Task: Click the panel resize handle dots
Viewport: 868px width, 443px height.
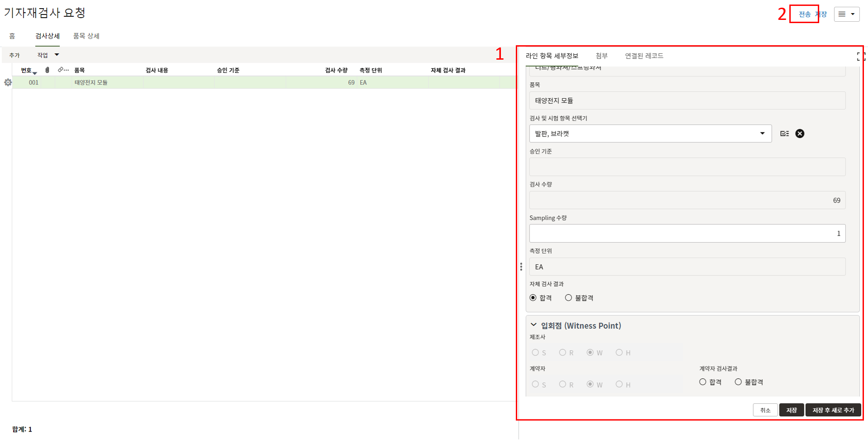Action: [x=521, y=267]
